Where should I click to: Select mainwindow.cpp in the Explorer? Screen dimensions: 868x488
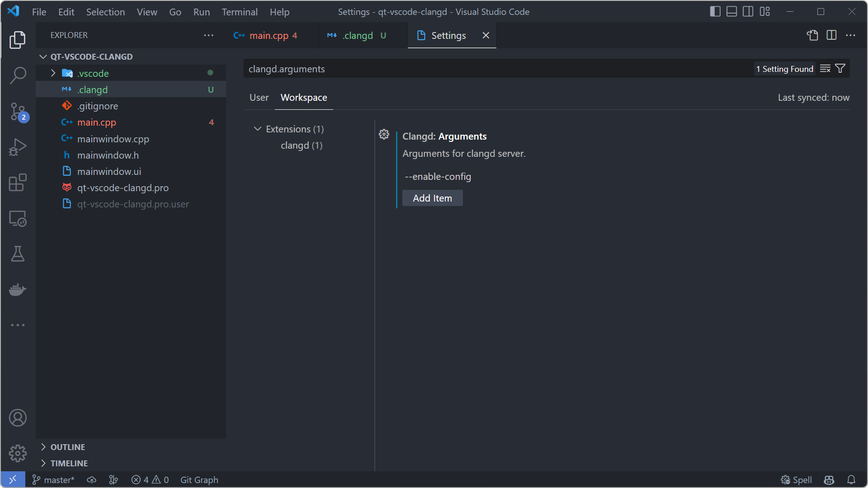pos(113,139)
